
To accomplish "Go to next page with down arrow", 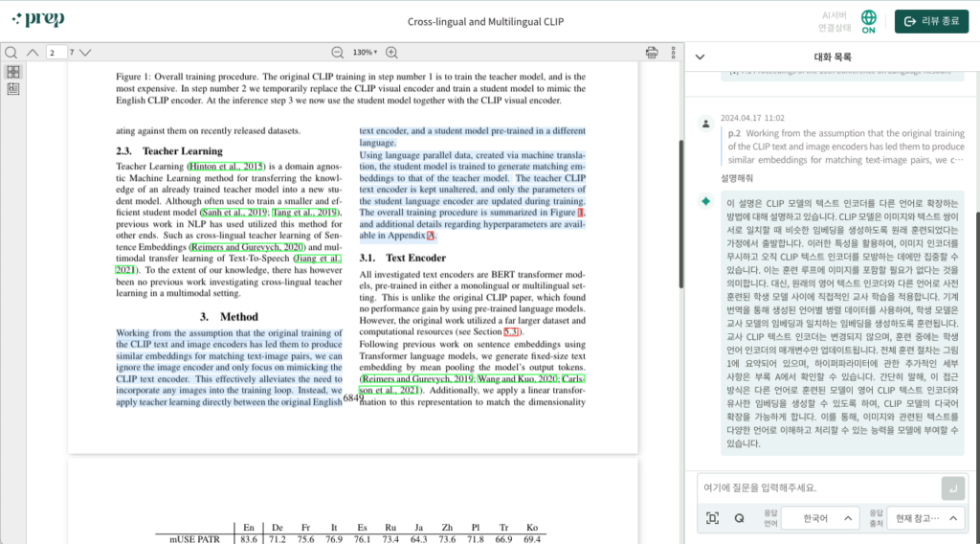I will tap(85, 53).
